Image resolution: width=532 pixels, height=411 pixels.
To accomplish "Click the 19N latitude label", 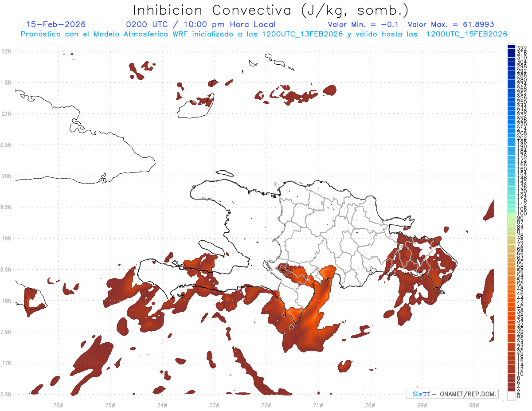I will (x=7, y=239).
